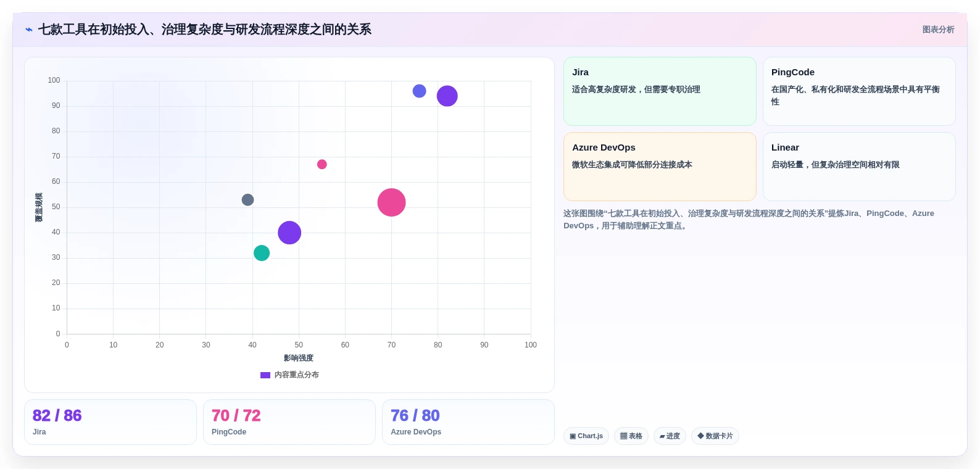Click the 影响强度 x-axis title

click(x=299, y=358)
